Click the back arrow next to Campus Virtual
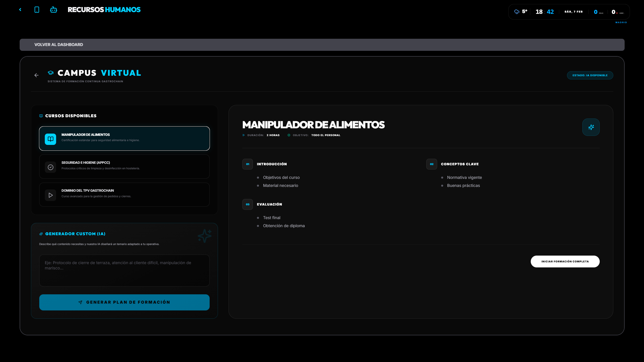Screen dimensions: 644x362 36,75
